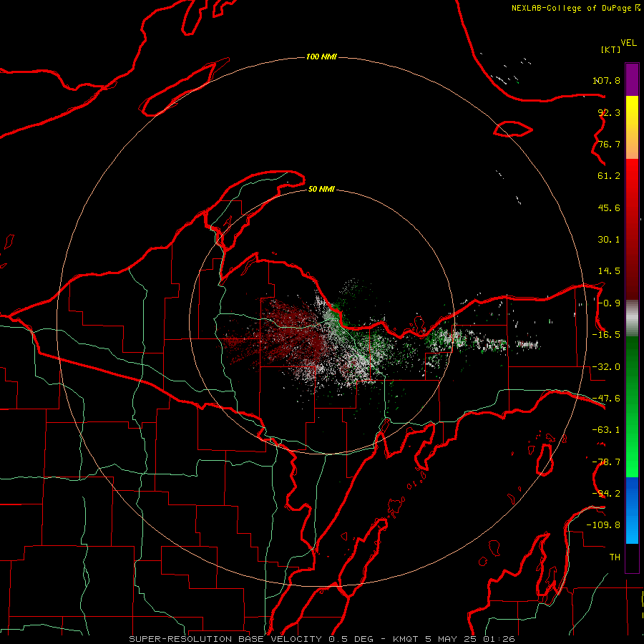Click the KMQT 5 MAY 25 01:26 timestamp
Screen dimensions: 644x644
pyautogui.click(x=454, y=639)
